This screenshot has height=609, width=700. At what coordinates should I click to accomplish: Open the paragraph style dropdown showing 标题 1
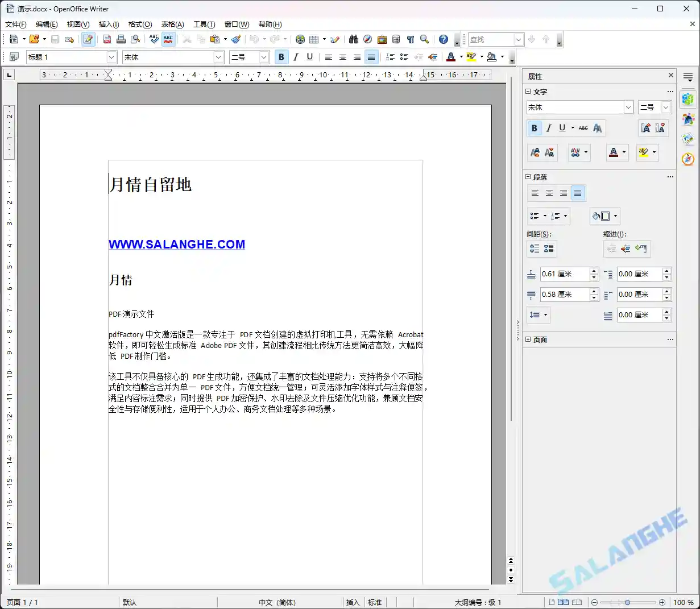pyautogui.click(x=113, y=57)
